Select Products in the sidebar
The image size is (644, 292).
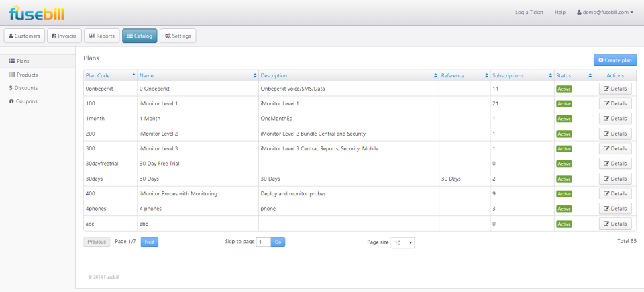click(x=23, y=75)
